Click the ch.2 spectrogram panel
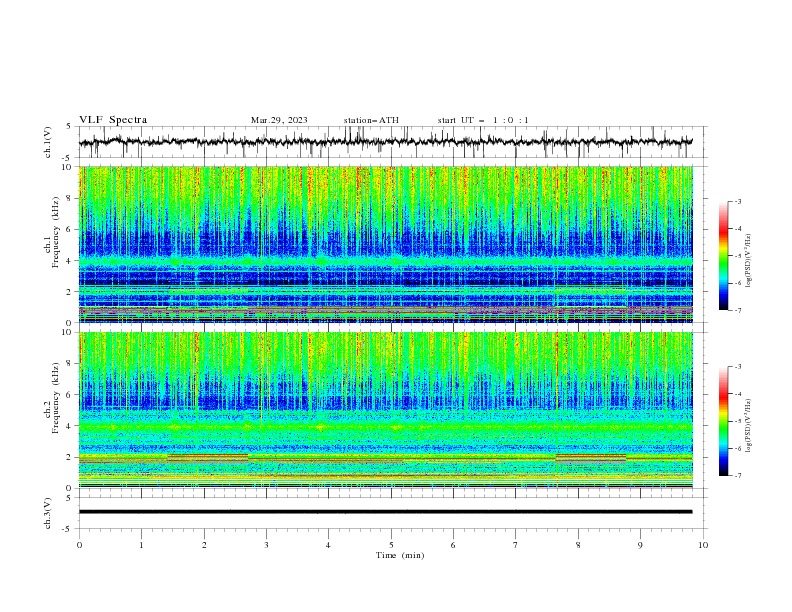The image size is (792, 612). pyautogui.click(x=385, y=410)
